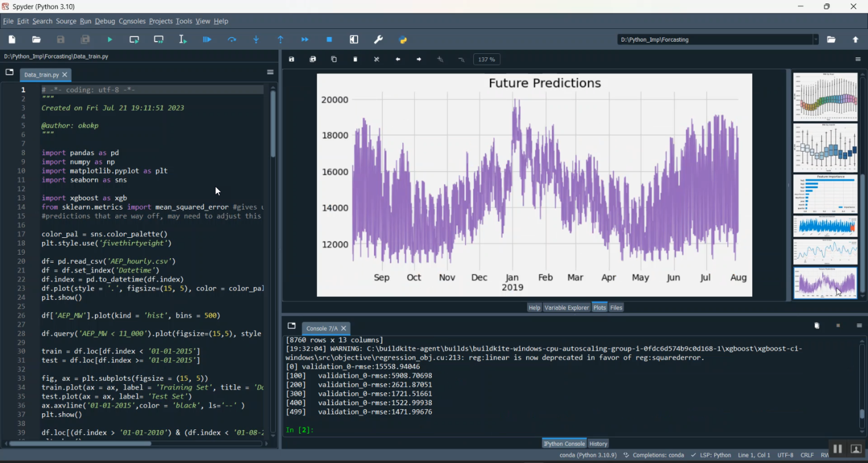Image resolution: width=868 pixels, height=463 pixels.
Task: Open the Consoles menu
Action: point(132,21)
